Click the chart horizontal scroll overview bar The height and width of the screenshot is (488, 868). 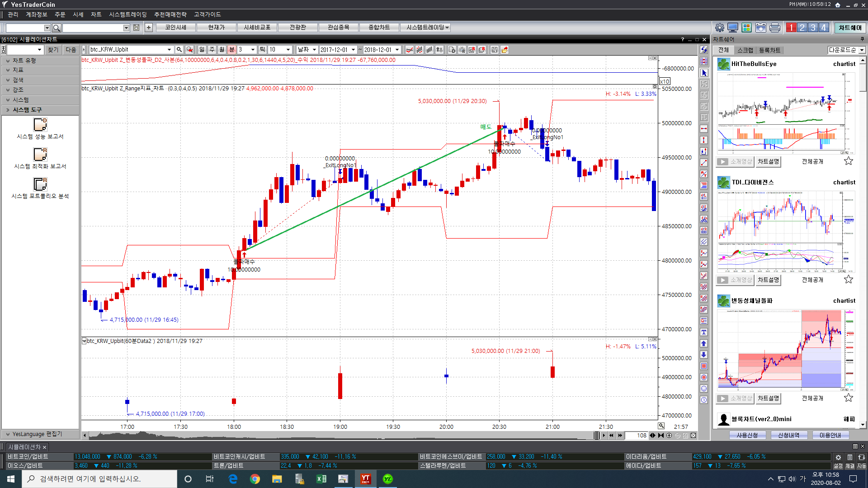pos(339,436)
